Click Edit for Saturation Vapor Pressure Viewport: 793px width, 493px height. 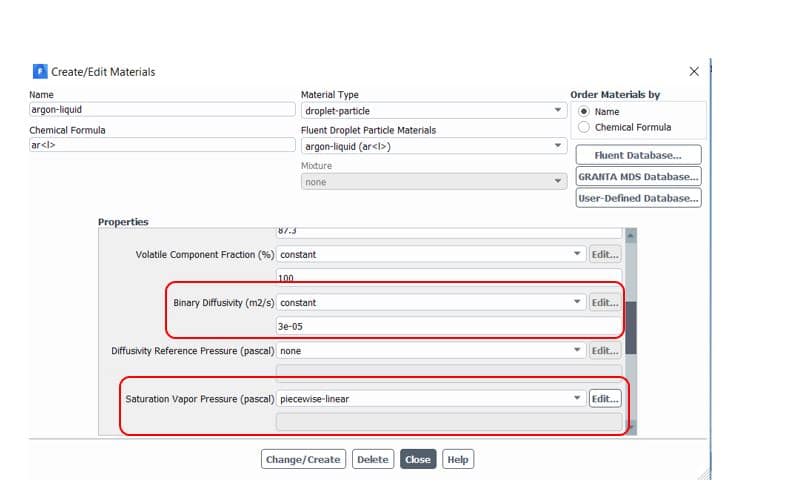604,399
